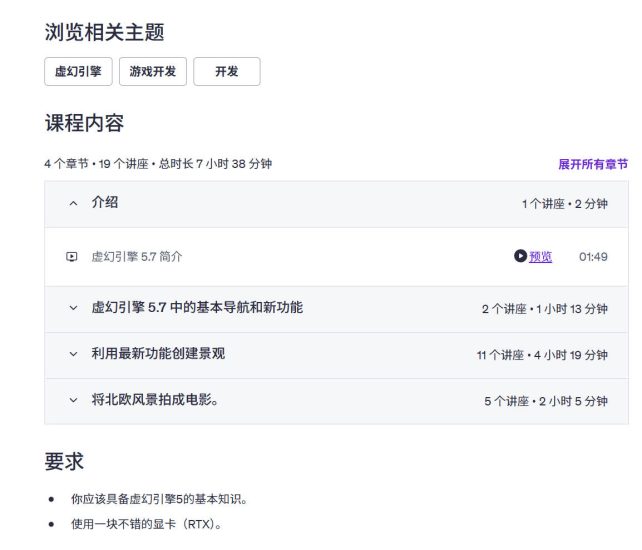
Task: Collapse the 介绍 section using its chevron
Action: [72, 203]
